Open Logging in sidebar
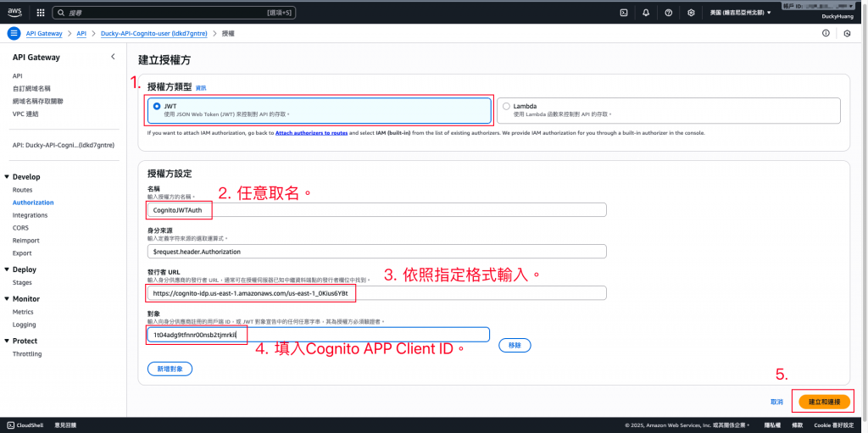The image size is (868, 433). (x=24, y=325)
